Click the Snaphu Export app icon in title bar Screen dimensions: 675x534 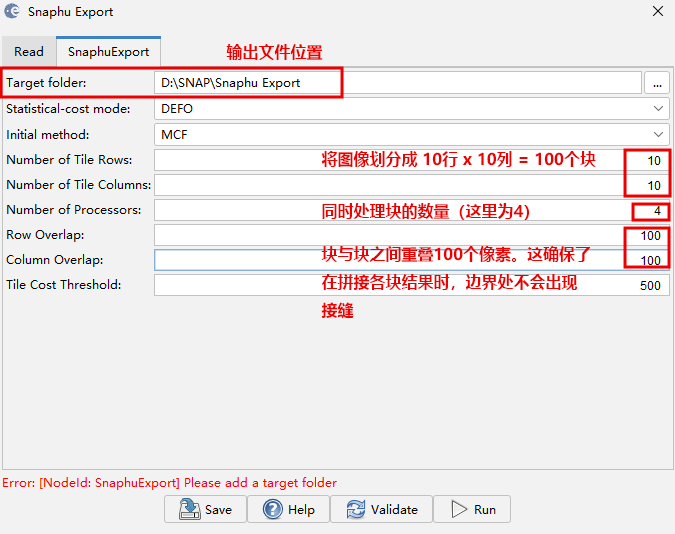pyautogui.click(x=12, y=11)
